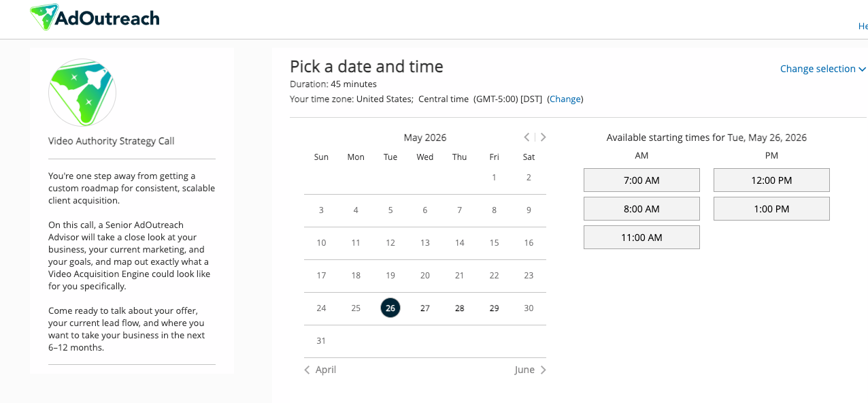Viewport: 868px width, 403px height.
Task: Navigate forward to June
Action: click(x=531, y=370)
